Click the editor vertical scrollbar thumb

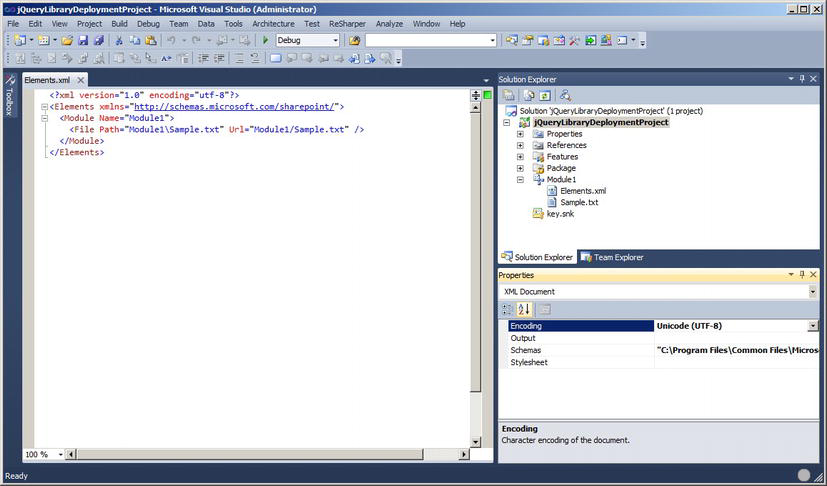[x=475, y=253]
